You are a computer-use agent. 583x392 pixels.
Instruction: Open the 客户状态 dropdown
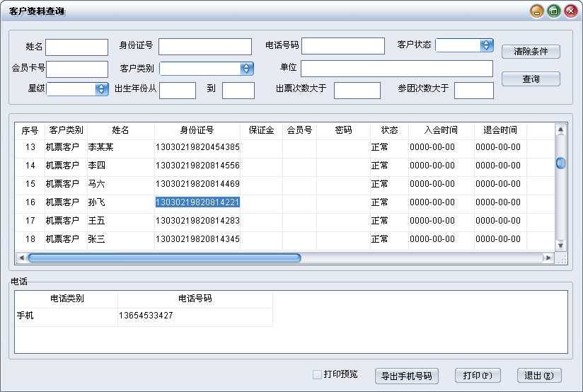(464, 45)
